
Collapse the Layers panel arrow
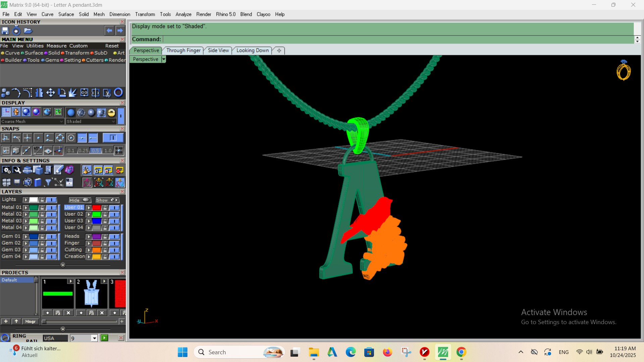pos(63,265)
